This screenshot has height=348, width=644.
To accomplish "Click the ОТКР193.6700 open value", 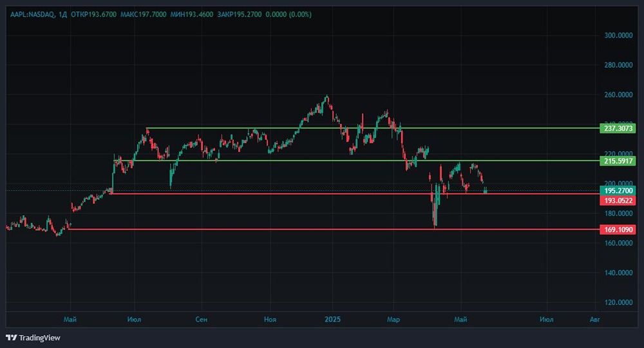I will point(93,14).
